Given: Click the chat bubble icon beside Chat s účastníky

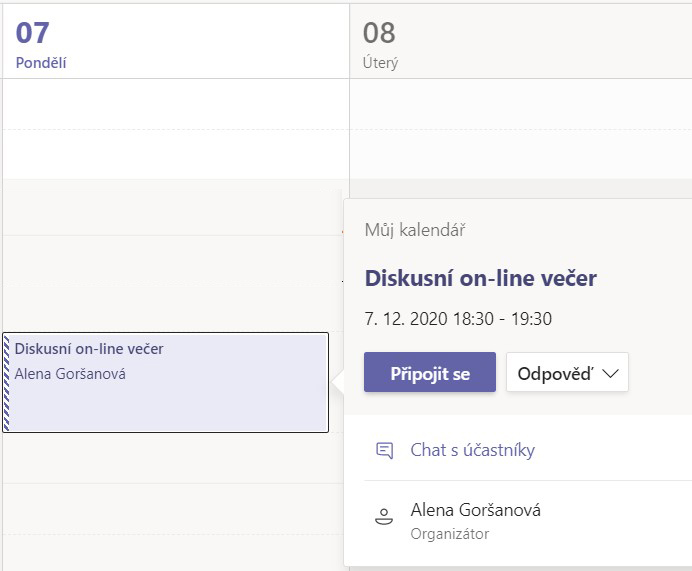Looking at the screenshot, I should (x=384, y=451).
